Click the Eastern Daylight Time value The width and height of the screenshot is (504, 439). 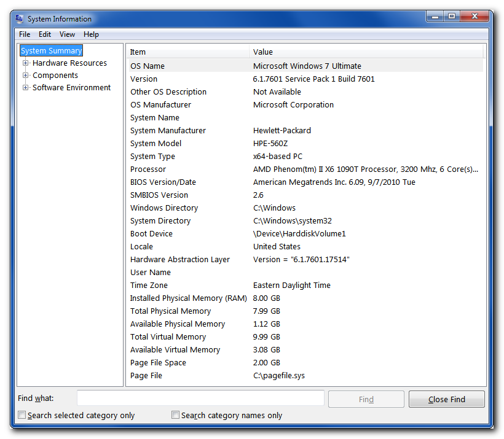(x=291, y=285)
